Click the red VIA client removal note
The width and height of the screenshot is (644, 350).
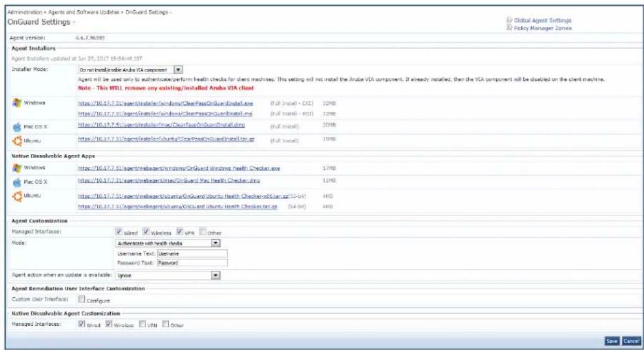(166, 88)
